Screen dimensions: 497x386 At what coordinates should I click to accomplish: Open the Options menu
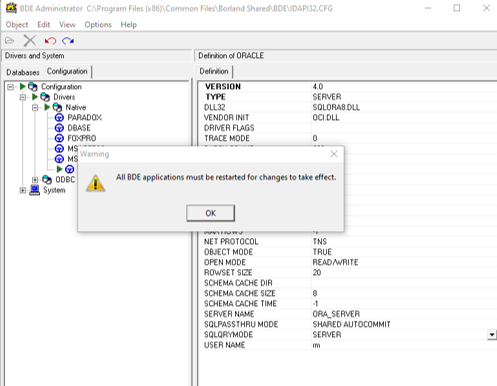[98, 25]
